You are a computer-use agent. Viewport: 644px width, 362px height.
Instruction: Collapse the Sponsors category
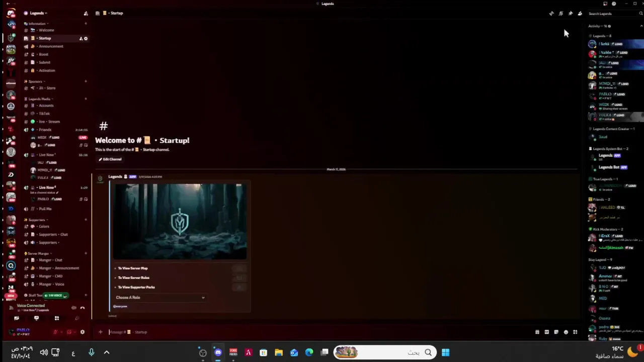35,81
